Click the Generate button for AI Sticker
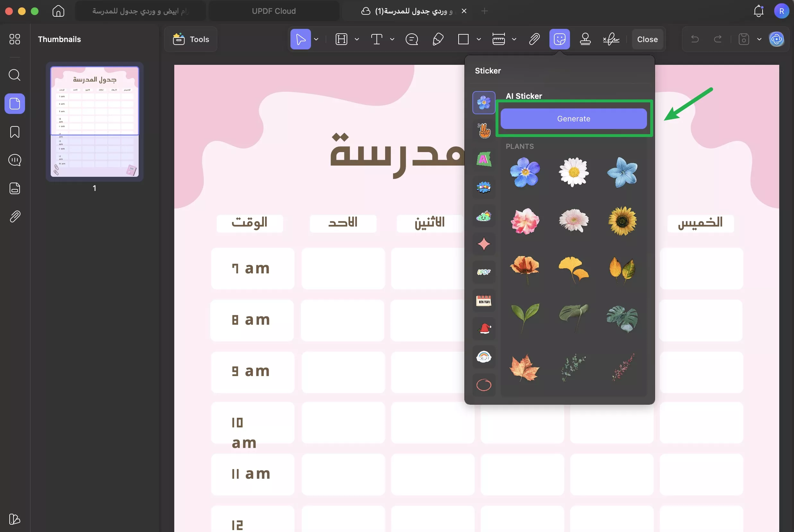Viewport: 794px width, 532px height. click(574, 118)
